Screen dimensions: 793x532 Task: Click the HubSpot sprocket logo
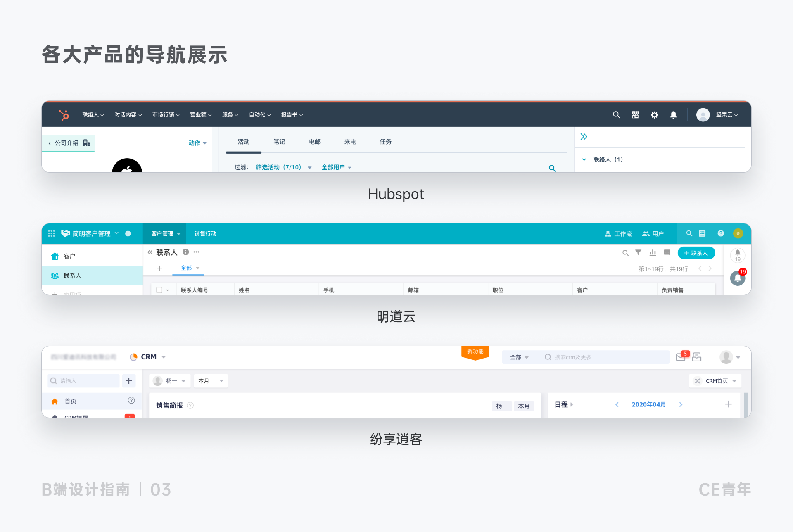pyautogui.click(x=64, y=115)
